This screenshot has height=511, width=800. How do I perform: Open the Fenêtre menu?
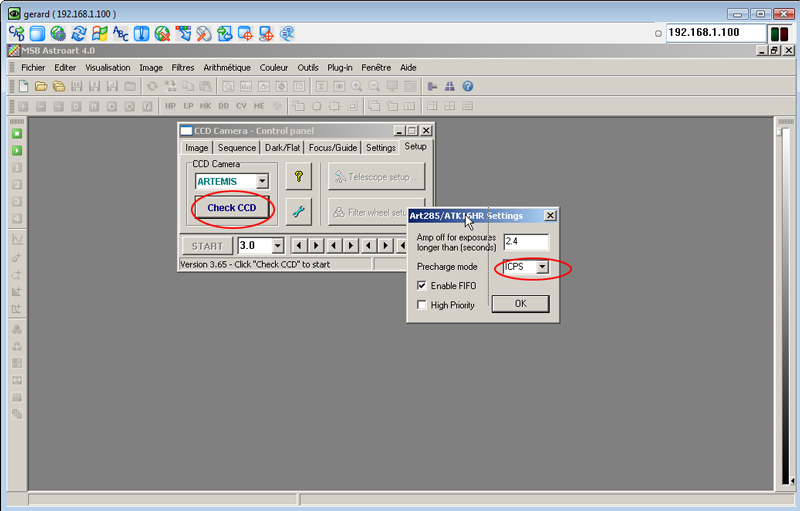(376, 68)
